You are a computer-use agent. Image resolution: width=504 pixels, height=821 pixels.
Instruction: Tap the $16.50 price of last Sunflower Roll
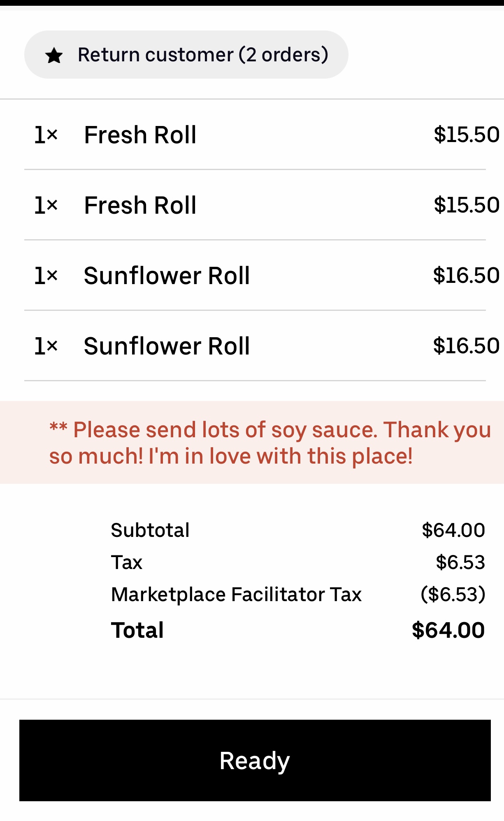466,346
